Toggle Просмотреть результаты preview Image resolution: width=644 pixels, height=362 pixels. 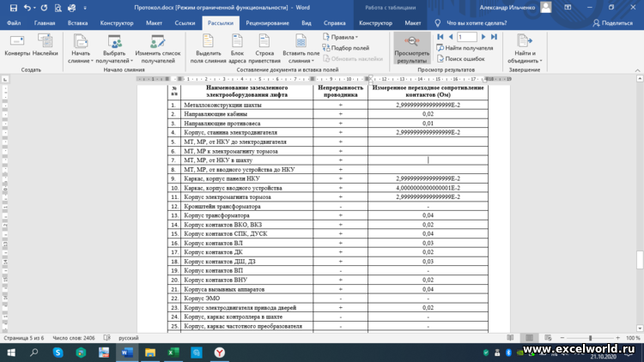point(412,48)
